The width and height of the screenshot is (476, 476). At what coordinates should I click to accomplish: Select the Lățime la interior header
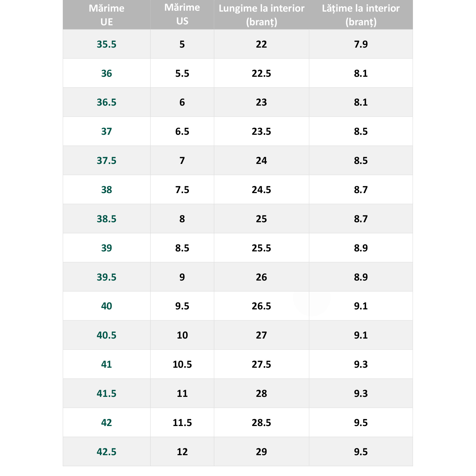361,15
